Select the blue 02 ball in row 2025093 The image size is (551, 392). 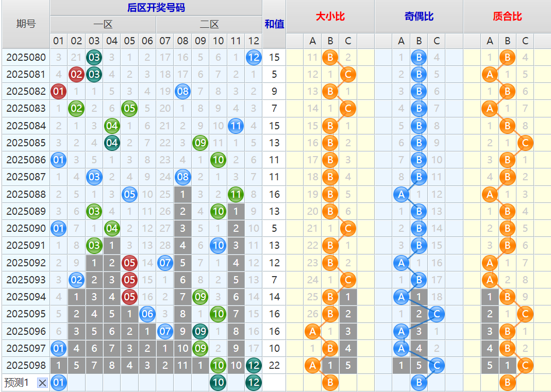click(x=76, y=280)
